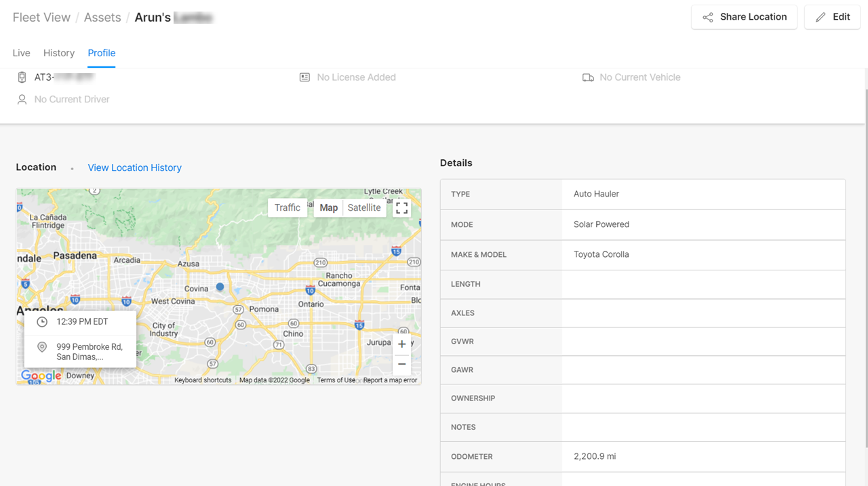Click the Google logo on the map
The height and width of the screenshot is (486, 868).
click(41, 376)
